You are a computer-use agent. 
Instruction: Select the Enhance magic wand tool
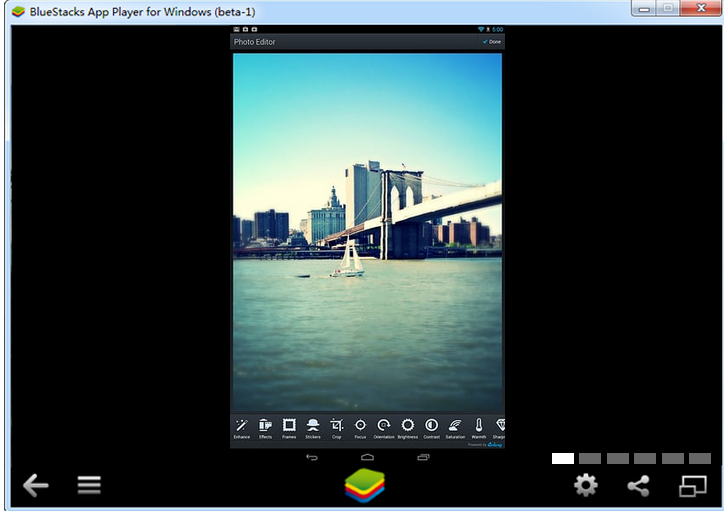(242, 426)
